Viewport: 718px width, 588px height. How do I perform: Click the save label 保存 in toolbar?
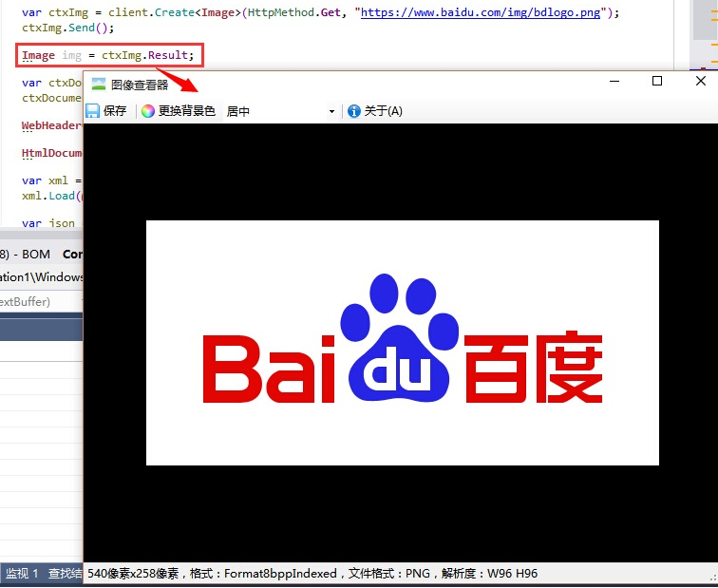[x=115, y=111]
